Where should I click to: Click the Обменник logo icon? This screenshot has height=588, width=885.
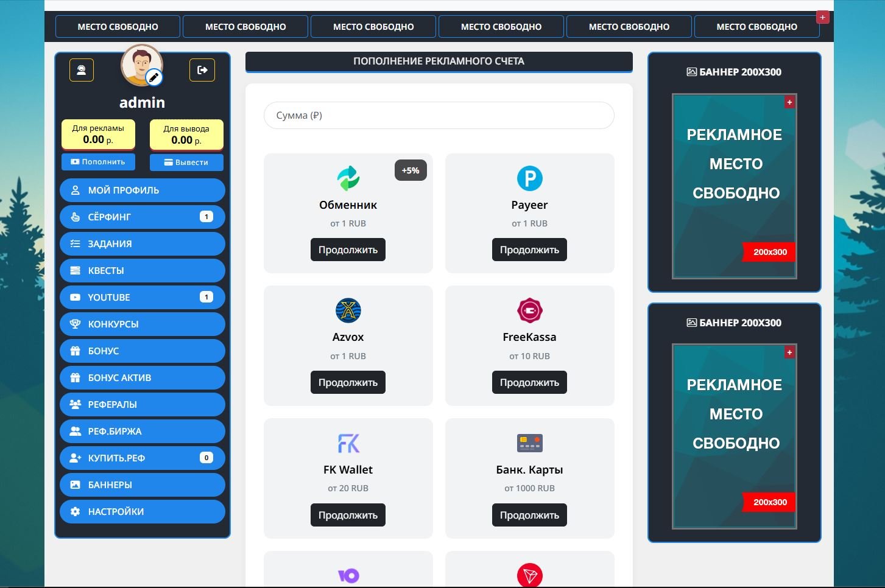[x=348, y=178]
